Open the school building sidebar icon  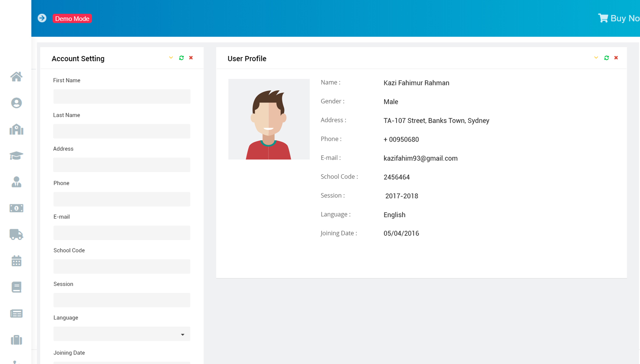coord(16,129)
